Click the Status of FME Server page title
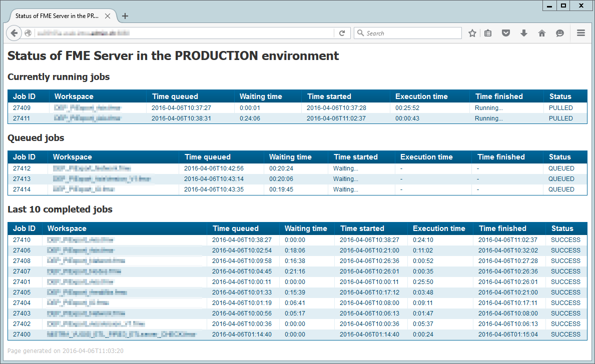595x364 pixels. coord(173,55)
